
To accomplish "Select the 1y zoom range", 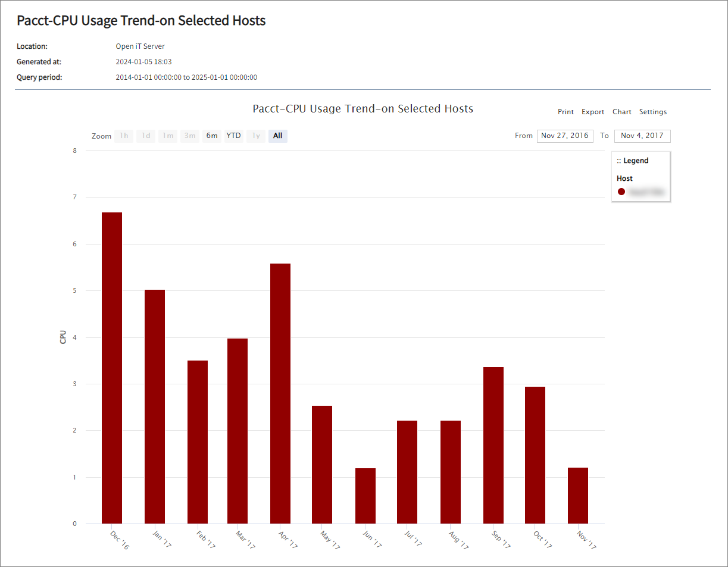I will click(x=255, y=136).
